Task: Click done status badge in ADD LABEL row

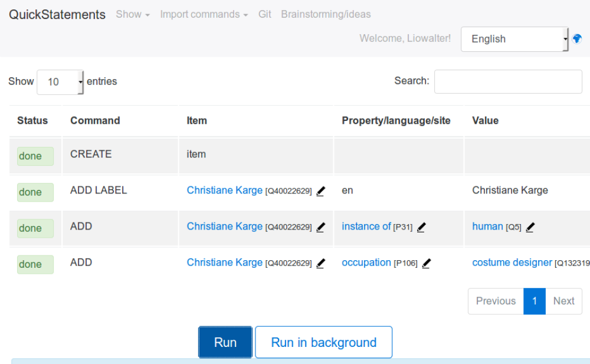Action: [x=35, y=192]
